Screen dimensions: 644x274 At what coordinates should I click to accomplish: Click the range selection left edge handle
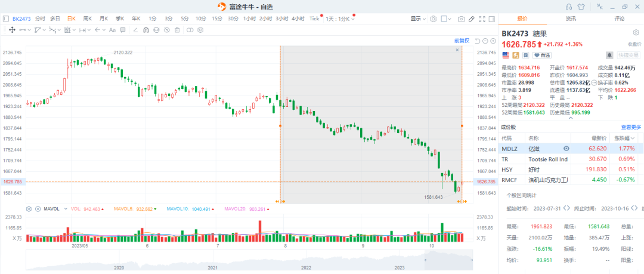(280, 125)
